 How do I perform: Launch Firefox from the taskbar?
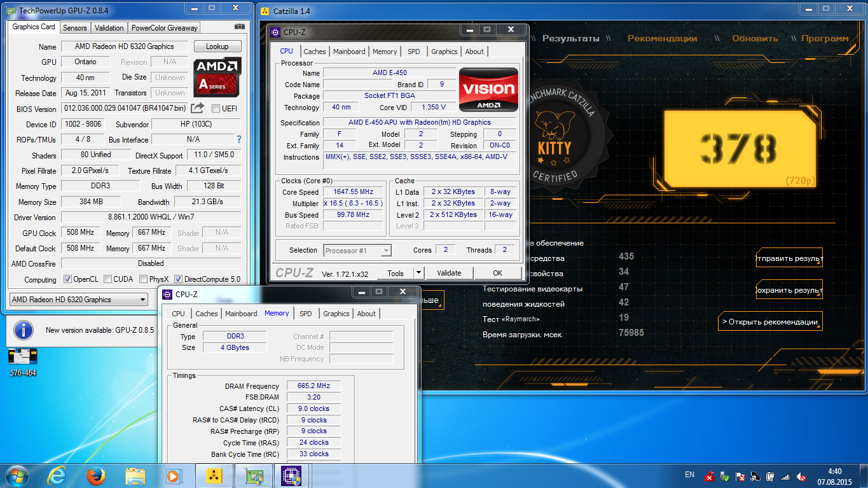coord(95,475)
